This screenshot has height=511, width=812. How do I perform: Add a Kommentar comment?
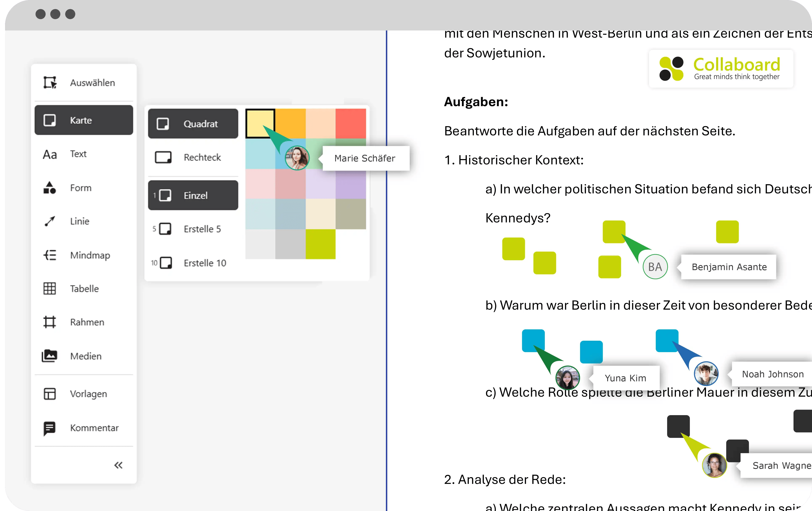pos(84,428)
